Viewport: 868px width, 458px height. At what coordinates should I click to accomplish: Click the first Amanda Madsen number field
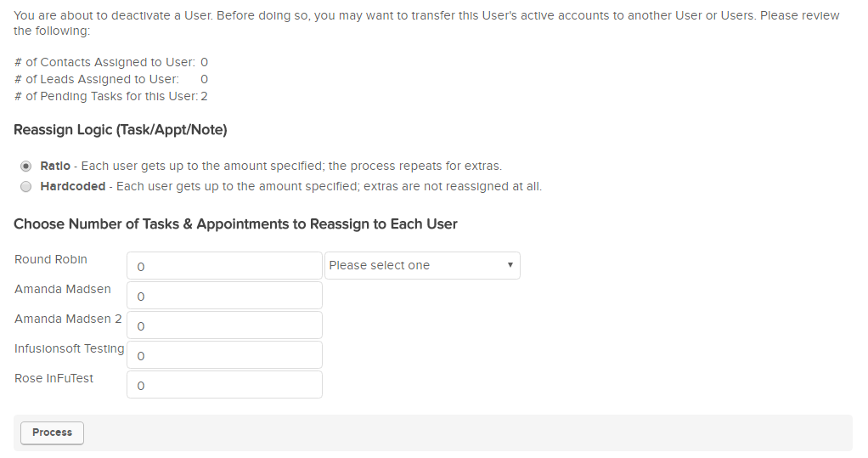224,296
